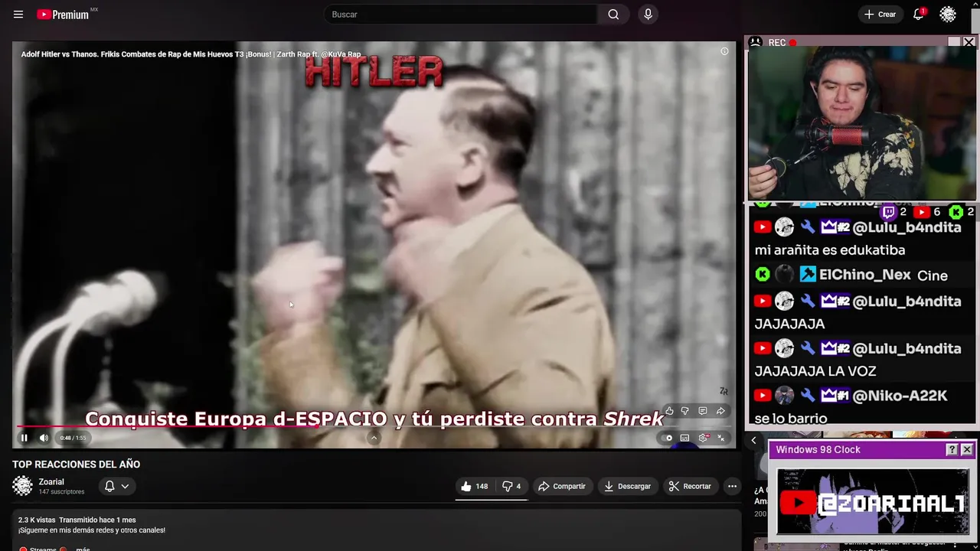Click @Niko-A22K username in chat

point(900,396)
